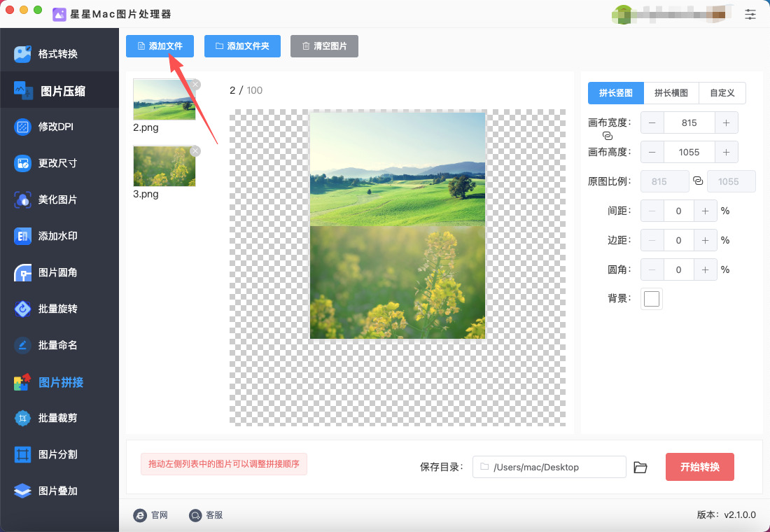
Task: Click the user avatar in title bar
Action: pos(622,14)
